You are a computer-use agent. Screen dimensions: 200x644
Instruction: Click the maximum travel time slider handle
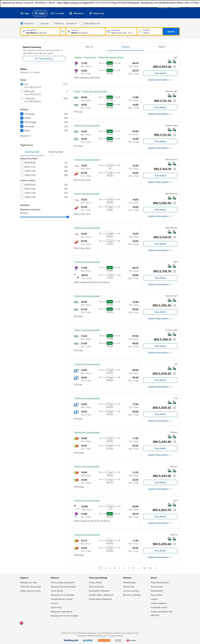[68, 217]
